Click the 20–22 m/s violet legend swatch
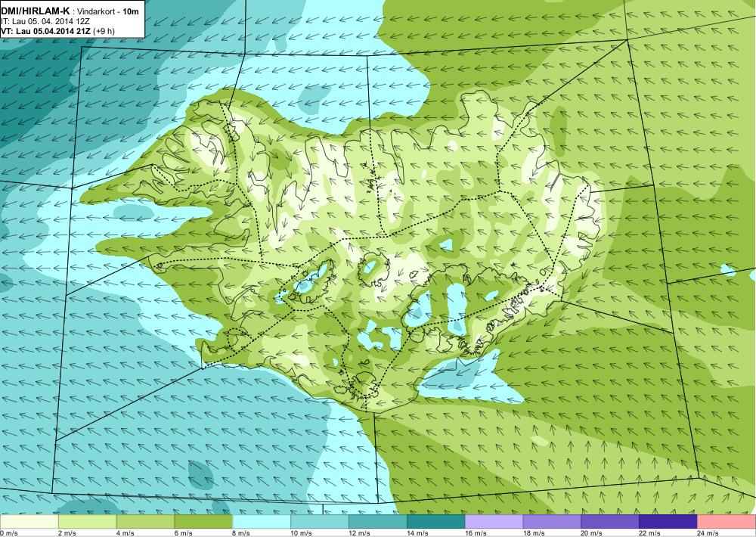Viewport: 756px width, 537px height. point(610,522)
